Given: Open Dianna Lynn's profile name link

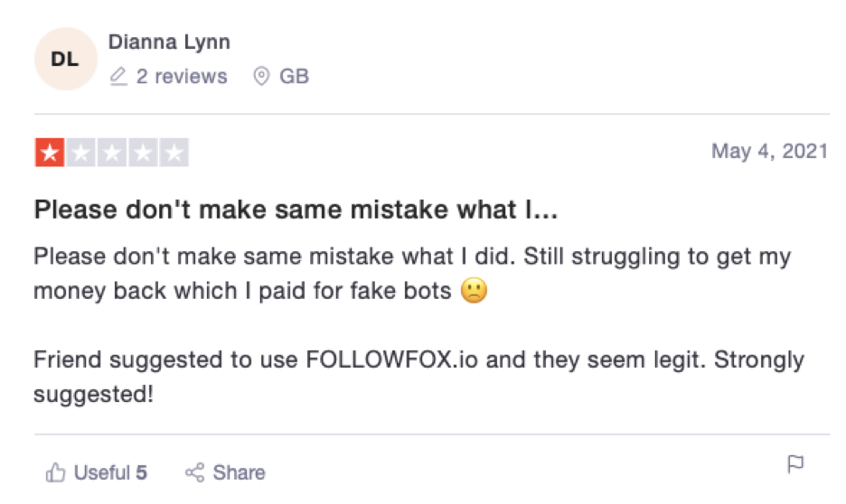Looking at the screenshot, I should pos(169,42).
